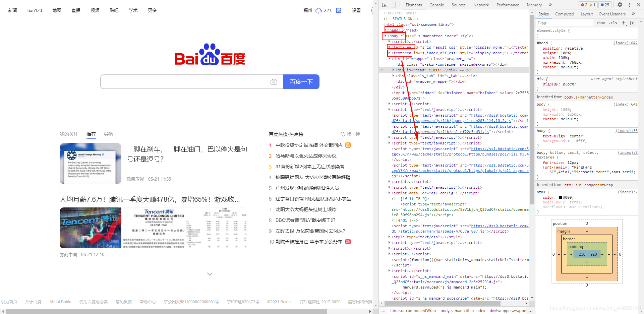
Task: Expand the head element node
Action: (386, 30)
